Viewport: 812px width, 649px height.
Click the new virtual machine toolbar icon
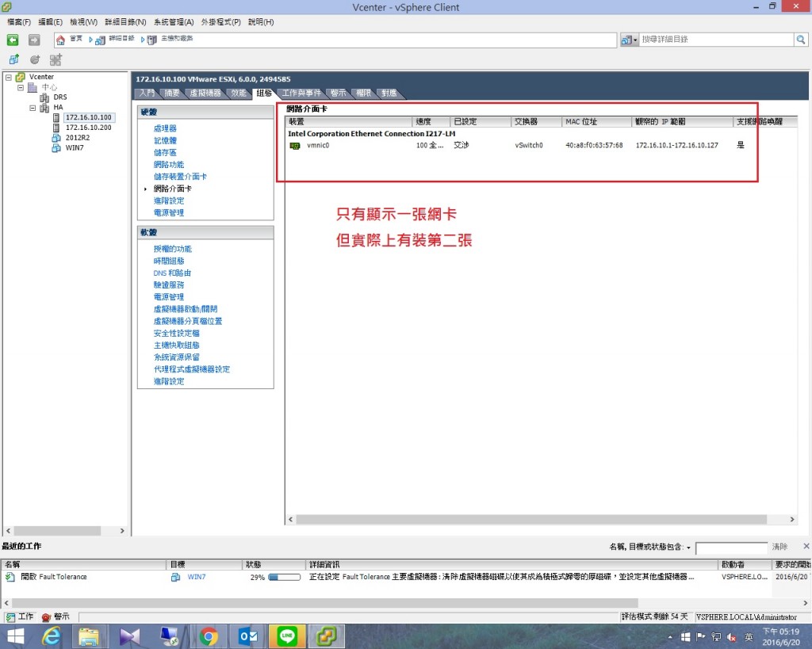click(x=14, y=59)
